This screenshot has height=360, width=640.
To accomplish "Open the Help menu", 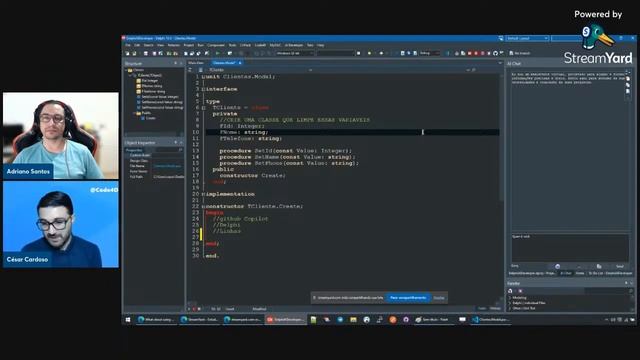I will point(321,45).
